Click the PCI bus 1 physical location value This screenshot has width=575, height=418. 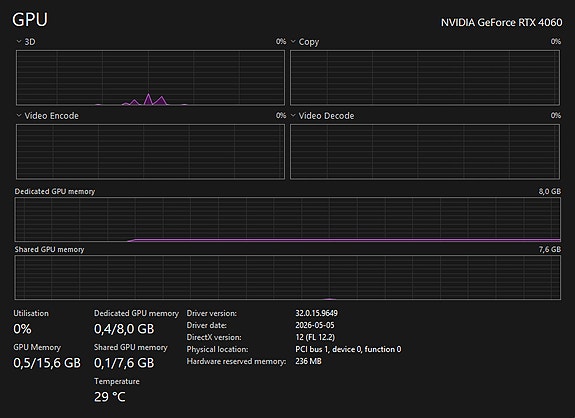click(348, 349)
